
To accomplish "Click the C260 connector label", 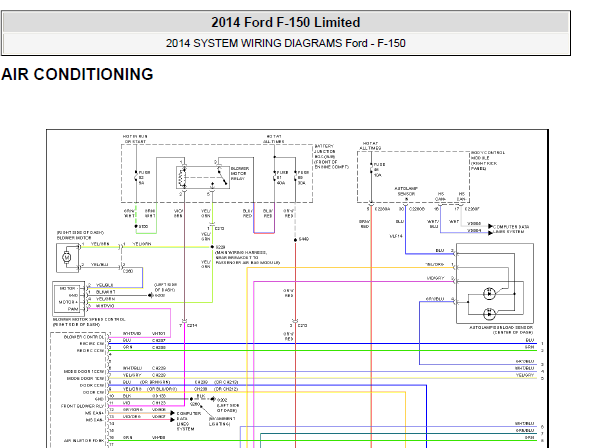I will point(128,271).
